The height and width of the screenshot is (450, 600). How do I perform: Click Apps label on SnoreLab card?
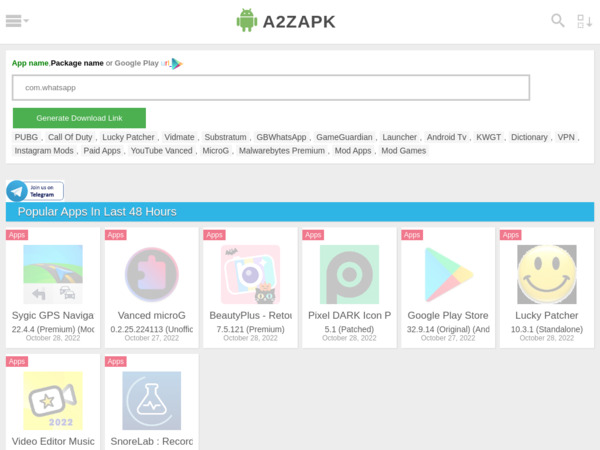pyautogui.click(x=116, y=362)
